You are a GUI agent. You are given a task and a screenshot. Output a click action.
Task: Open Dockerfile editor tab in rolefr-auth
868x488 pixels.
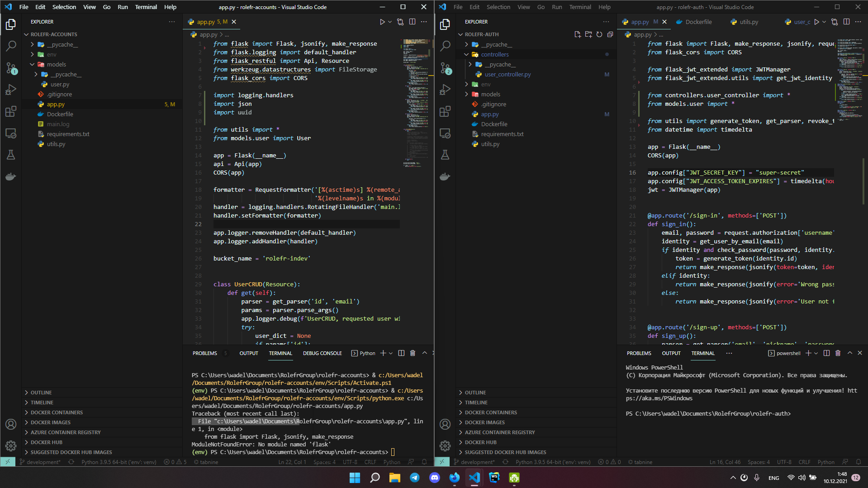(x=694, y=22)
